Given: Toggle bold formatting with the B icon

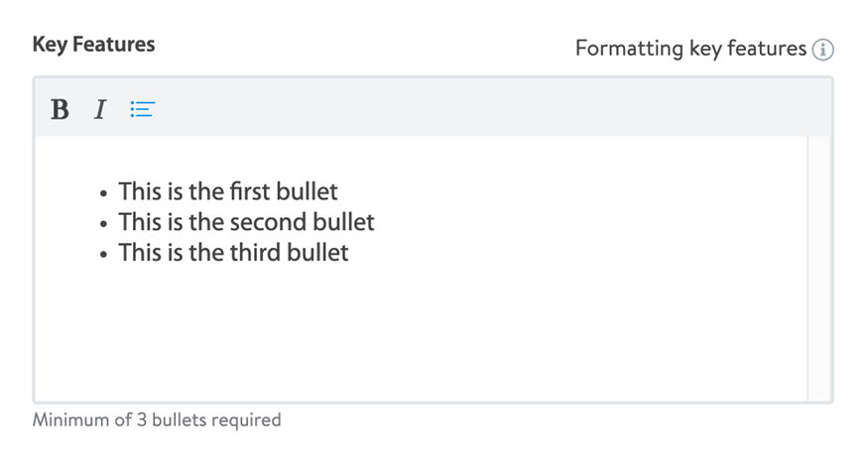Looking at the screenshot, I should click(60, 109).
